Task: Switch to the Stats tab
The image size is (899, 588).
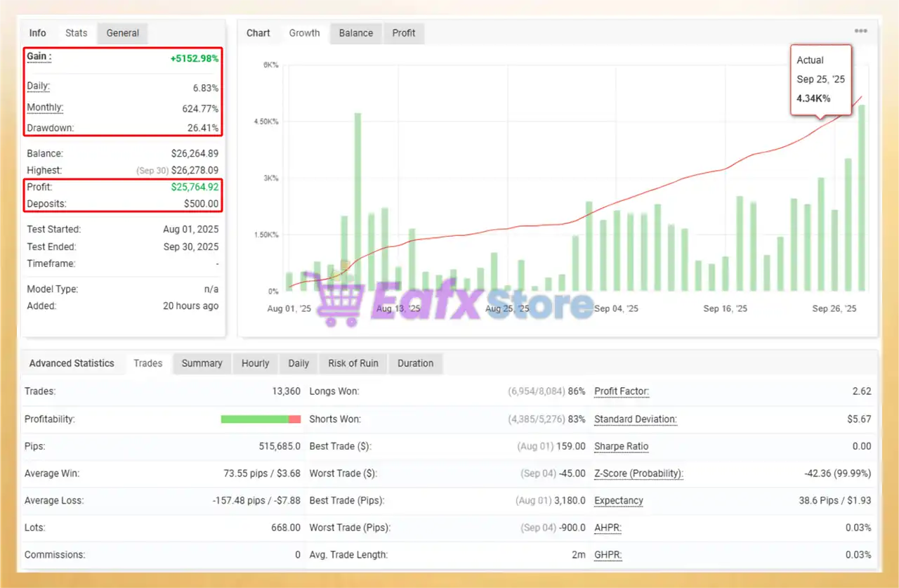Action: (76, 32)
